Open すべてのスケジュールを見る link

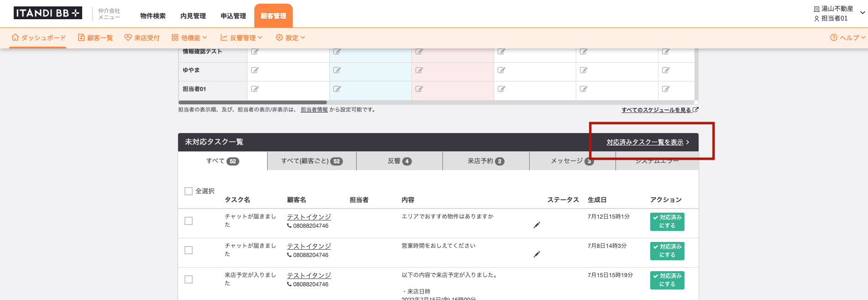click(x=660, y=110)
